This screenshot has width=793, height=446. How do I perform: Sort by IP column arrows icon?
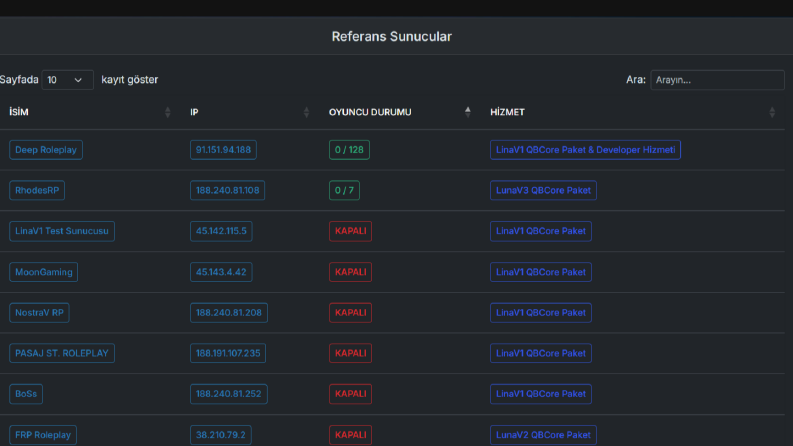pyautogui.click(x=306, y=112)
